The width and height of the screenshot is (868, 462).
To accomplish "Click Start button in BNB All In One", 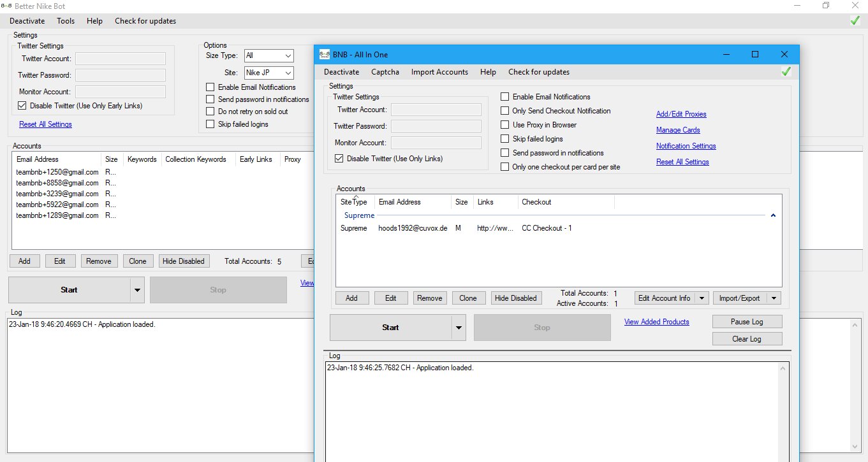I will click(390, 328).
